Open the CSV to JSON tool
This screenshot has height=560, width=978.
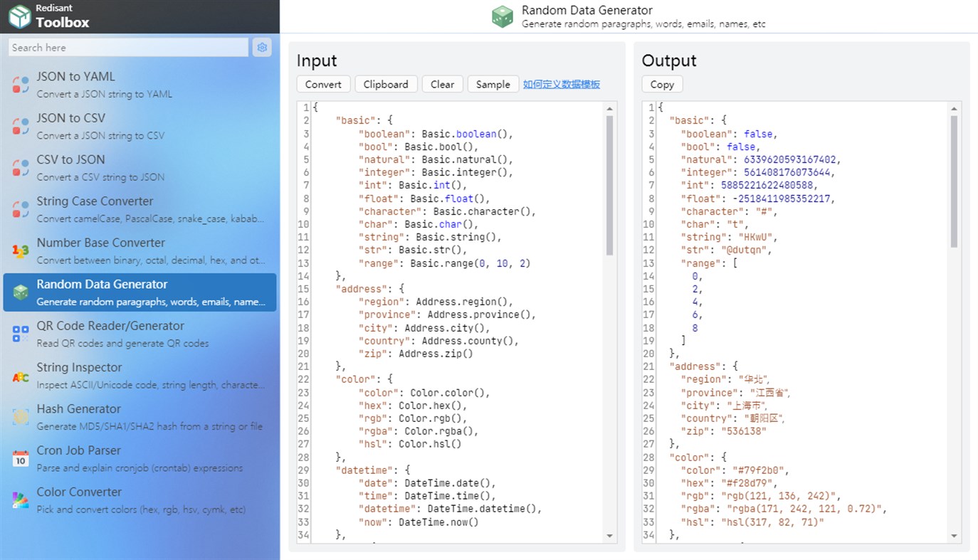(x=140, y=168)
